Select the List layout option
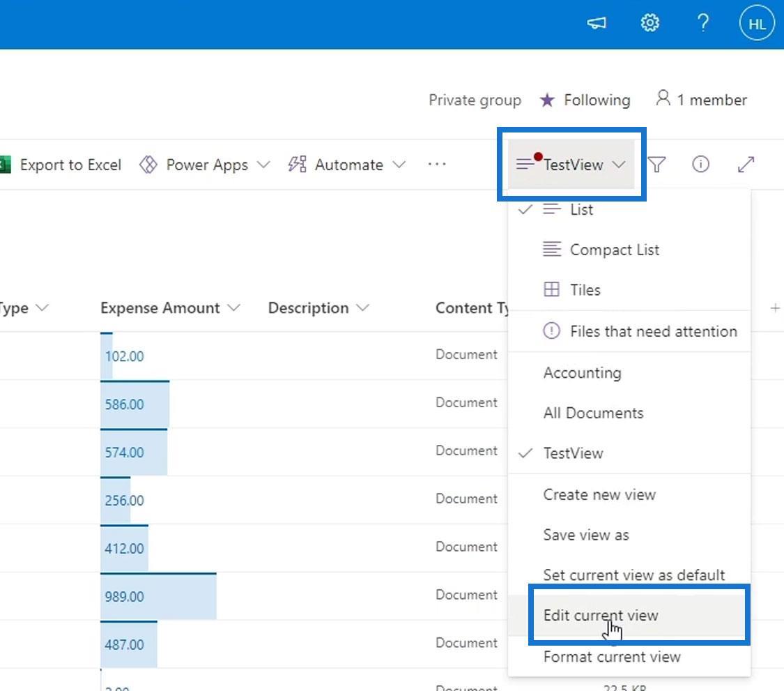784x691 pixels. pyautogui.click(x=629, y=209)
